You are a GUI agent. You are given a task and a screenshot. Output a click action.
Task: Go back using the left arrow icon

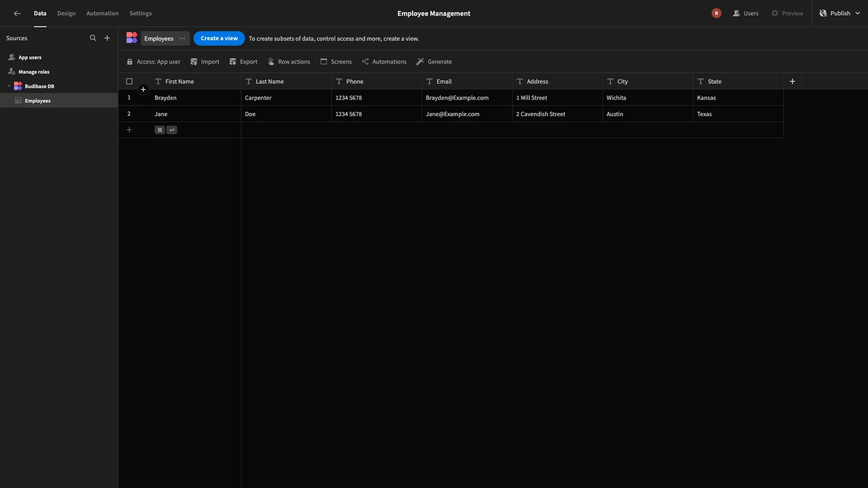pos(17,14)
